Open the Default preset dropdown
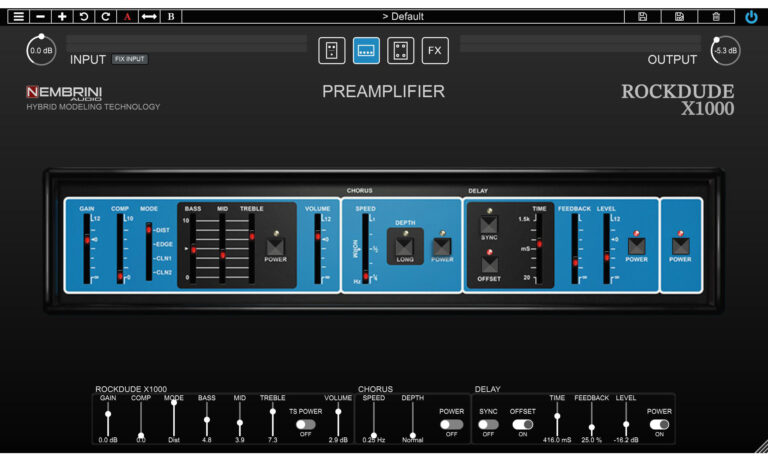The width and height of the screenshot is (768, 461). (x=403, y=16)
